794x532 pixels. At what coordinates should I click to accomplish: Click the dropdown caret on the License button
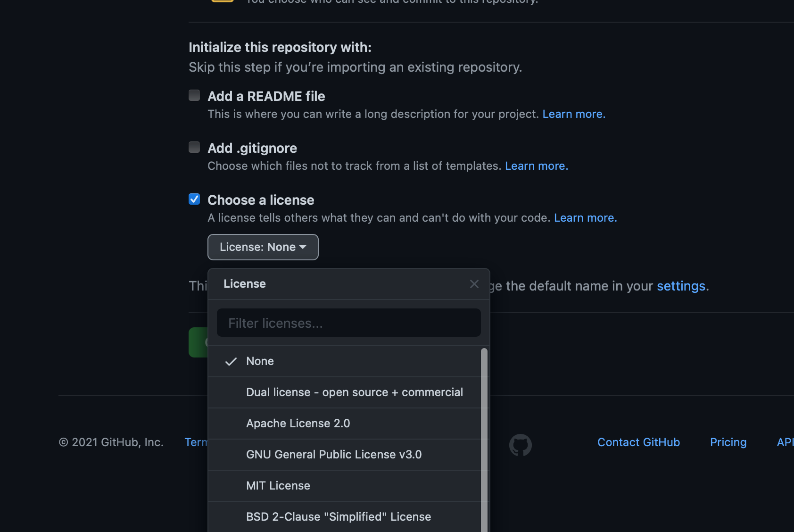click(x=302, y=247)
